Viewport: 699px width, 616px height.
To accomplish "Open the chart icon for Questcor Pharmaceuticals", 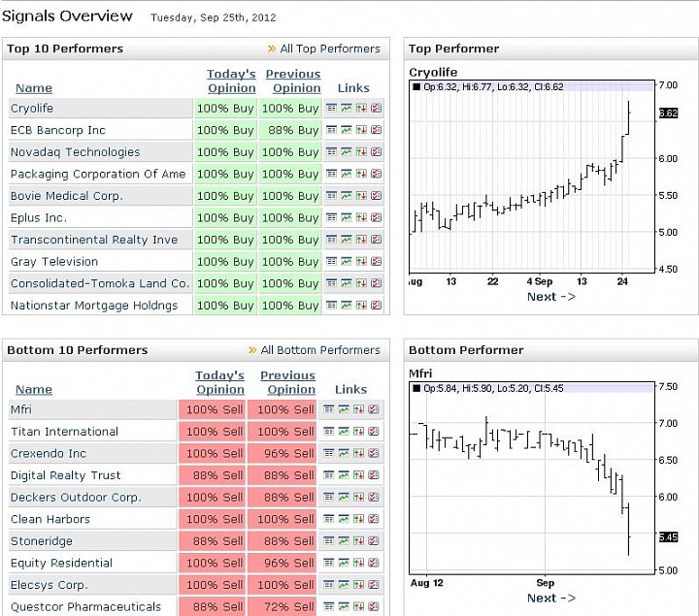I will [x=344, y=605].
